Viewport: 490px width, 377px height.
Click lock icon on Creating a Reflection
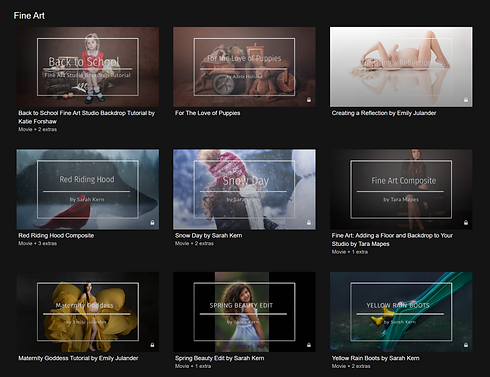pos(466,100)
